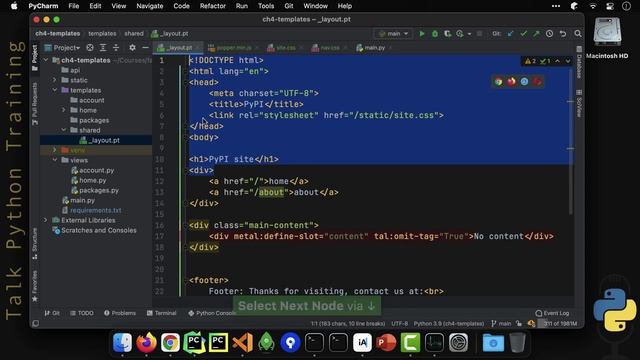Toggle the TODO bottom tool window
640x360 pixels.
(82, 313)
